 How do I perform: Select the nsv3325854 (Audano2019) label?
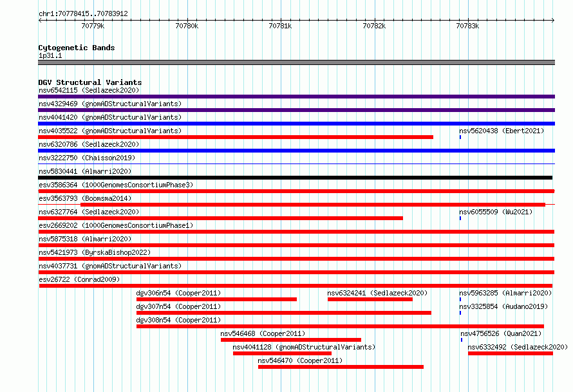[x=503, y=306]
